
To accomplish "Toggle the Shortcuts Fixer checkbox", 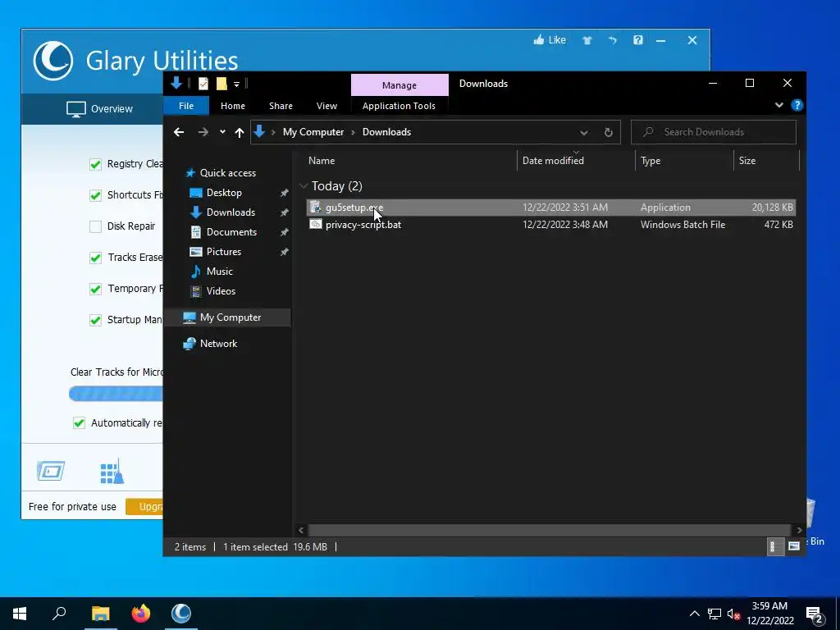I will point(95,195).
